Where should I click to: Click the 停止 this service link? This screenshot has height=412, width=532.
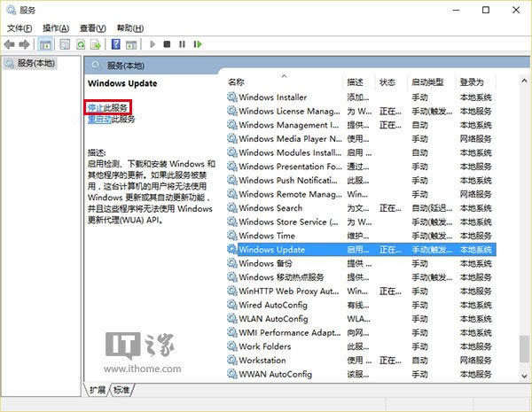click(x=96, y=107)
